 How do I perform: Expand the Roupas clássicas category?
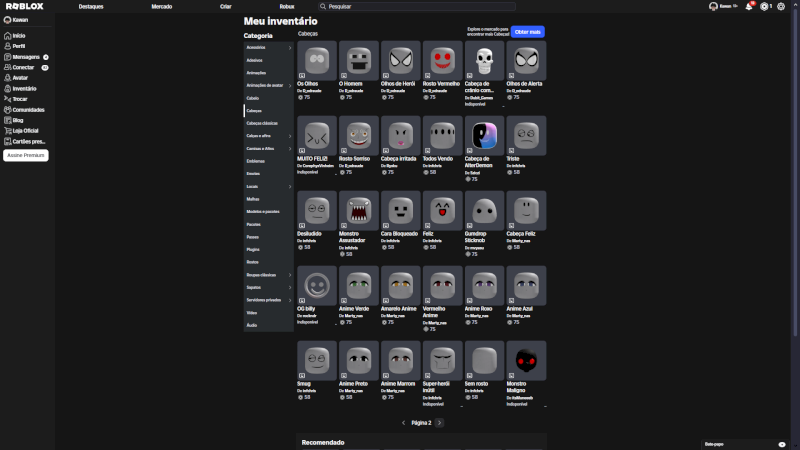coord(268,274)
